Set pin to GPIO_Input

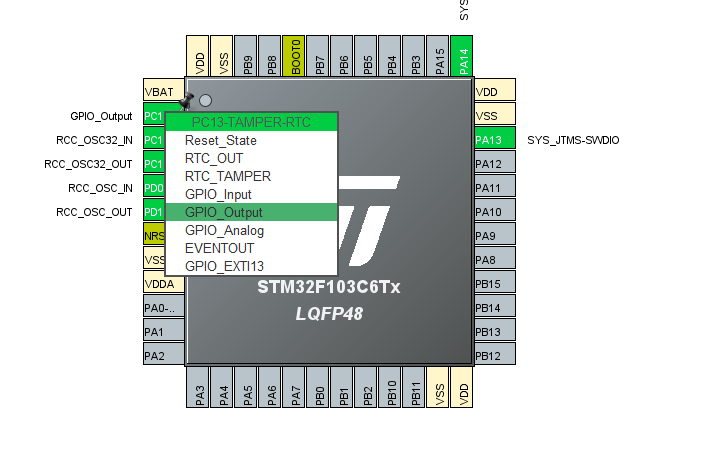tap(218, 194)
